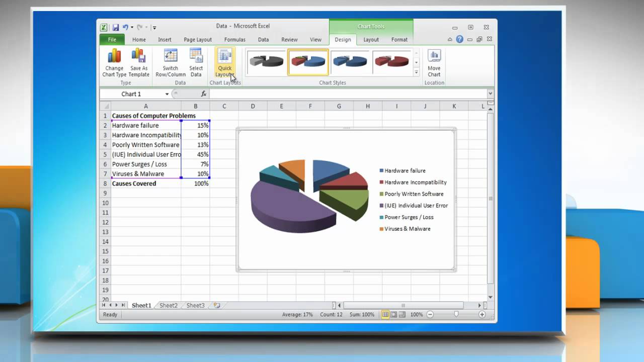Select column B header
This screenshot has width=644, height=362.
195,106
